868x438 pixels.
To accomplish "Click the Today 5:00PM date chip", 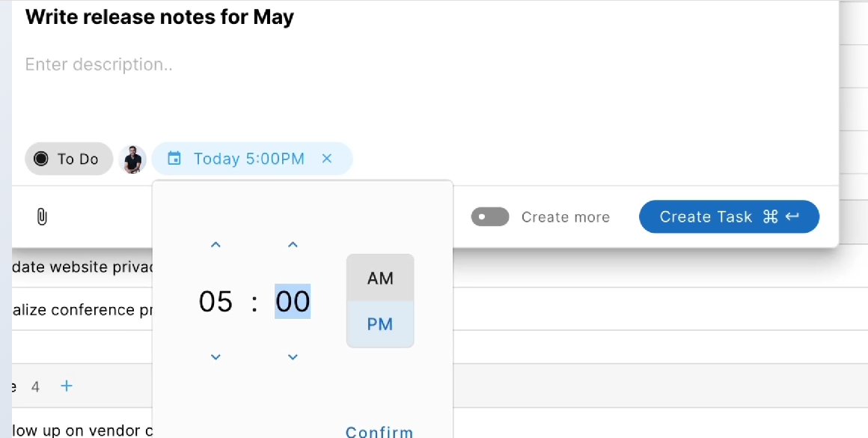I will tap(248, 159).
